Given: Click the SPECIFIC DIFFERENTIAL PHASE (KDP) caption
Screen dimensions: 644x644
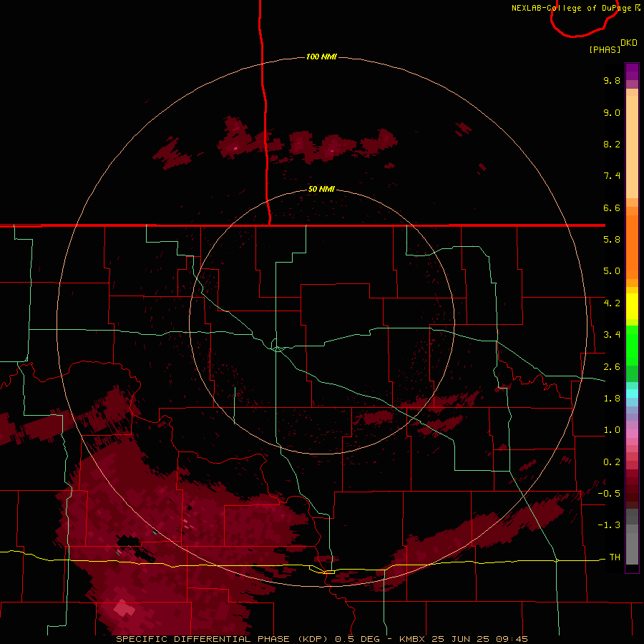Looking at the screenshot, I should pos(223,639).
